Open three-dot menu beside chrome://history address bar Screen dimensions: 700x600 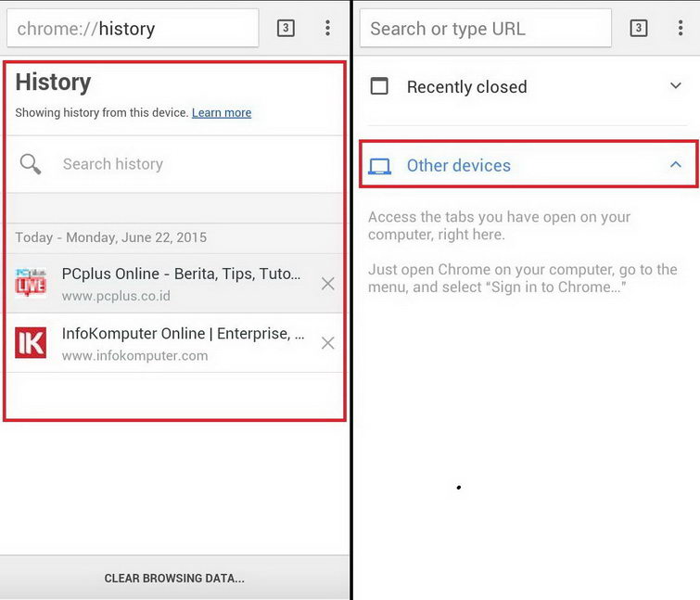click(327, 29)
